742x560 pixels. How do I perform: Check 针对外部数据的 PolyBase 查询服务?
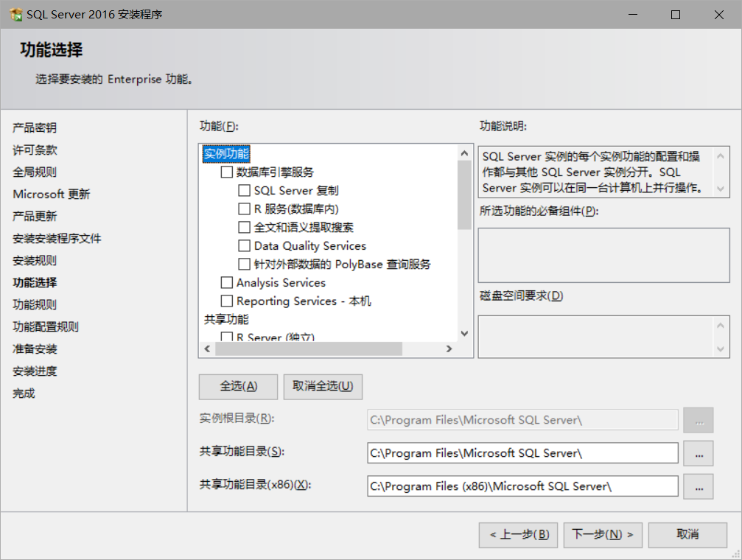[244, 264]
